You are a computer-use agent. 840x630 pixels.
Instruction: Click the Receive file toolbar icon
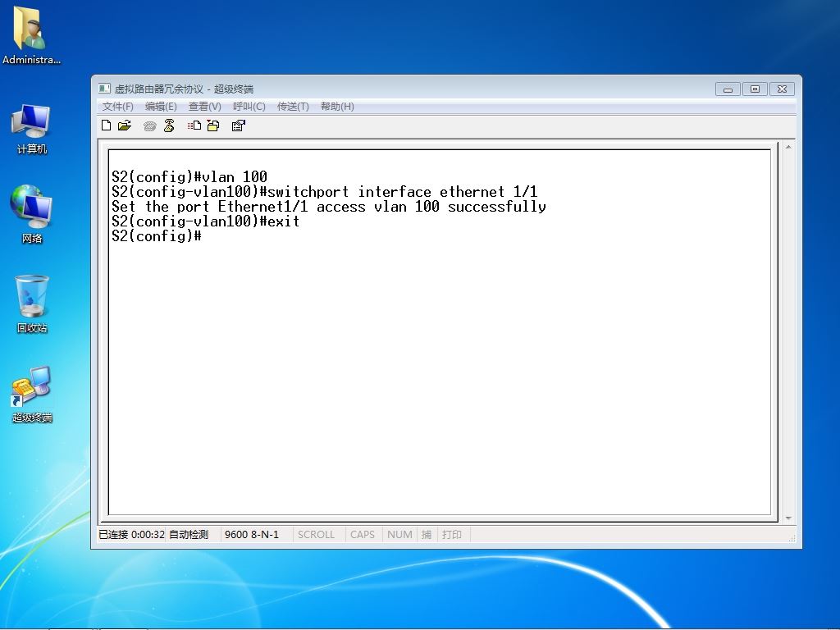pyautogui.click(x=213, y=126)
